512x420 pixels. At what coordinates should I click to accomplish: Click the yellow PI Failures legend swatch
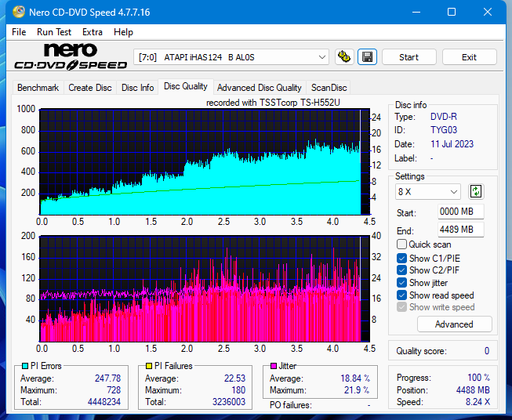point(148,366)
